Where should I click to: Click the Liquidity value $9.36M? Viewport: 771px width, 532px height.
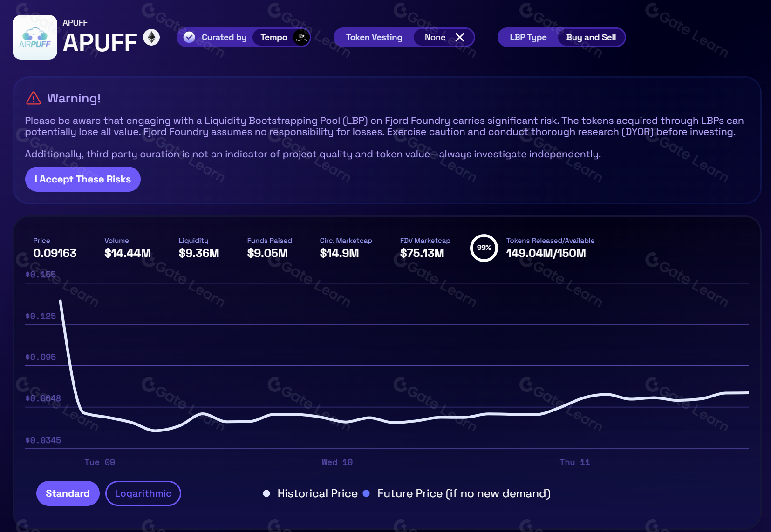point(199,253)
